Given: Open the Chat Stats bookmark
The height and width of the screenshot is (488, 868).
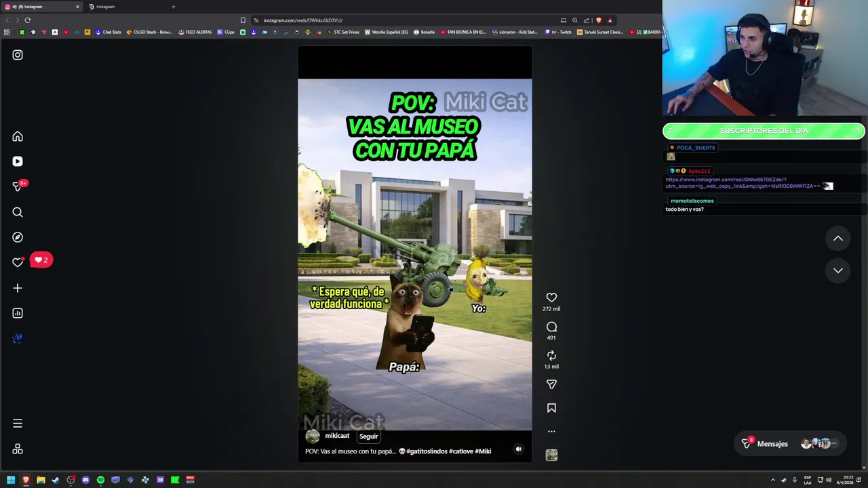Looking at the screenshot, I should tap(108, 32).
